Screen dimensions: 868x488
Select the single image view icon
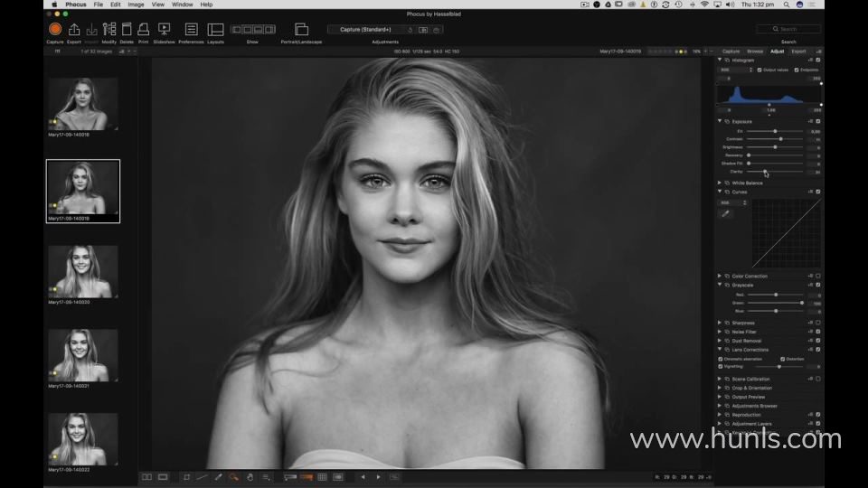163,477
